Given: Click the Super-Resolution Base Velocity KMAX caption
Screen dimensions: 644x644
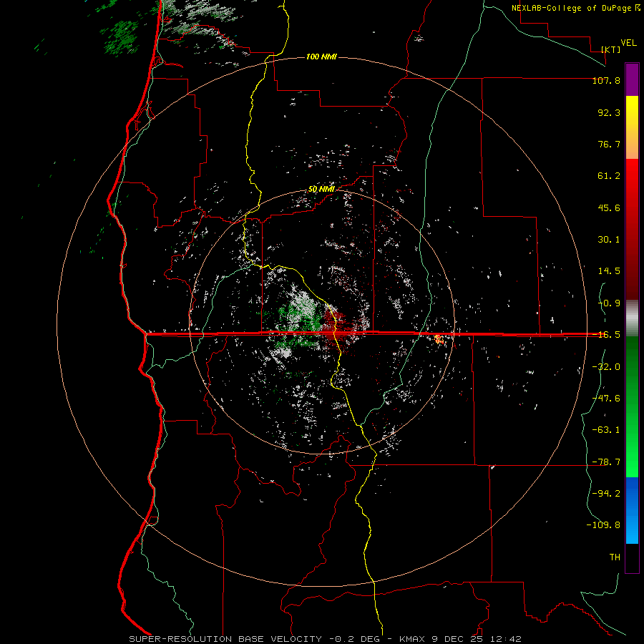Looking at the screenshot, I should click(x=325, y=639).
